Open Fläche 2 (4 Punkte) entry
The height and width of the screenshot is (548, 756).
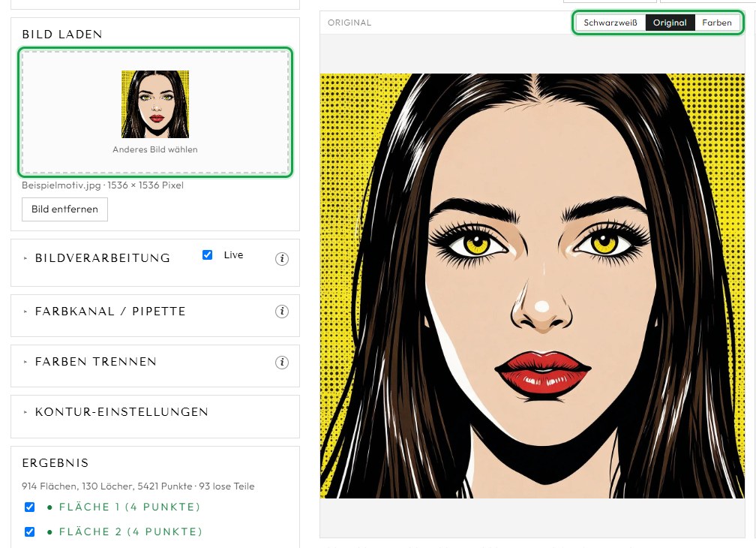point(130,531)
